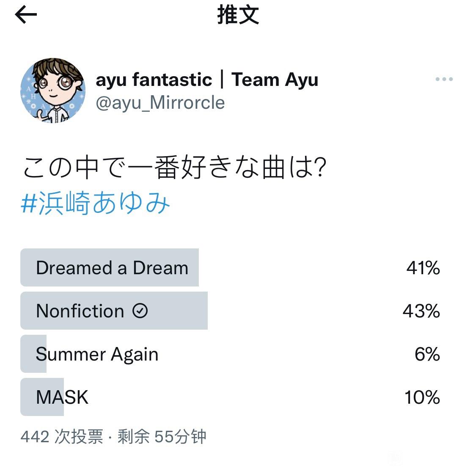Screen dimensions: 476x471
Task: Click the 10% poll result
Action: 422,397
